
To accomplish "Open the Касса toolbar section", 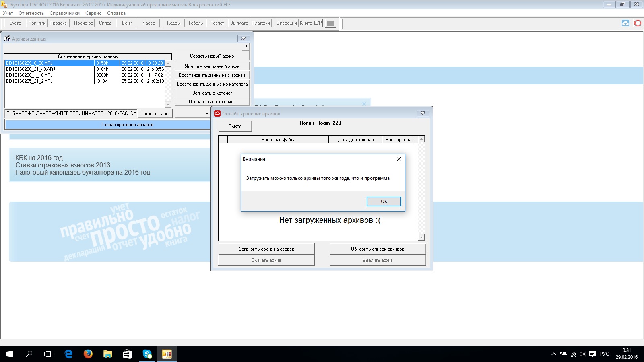I will click(149, 23).
